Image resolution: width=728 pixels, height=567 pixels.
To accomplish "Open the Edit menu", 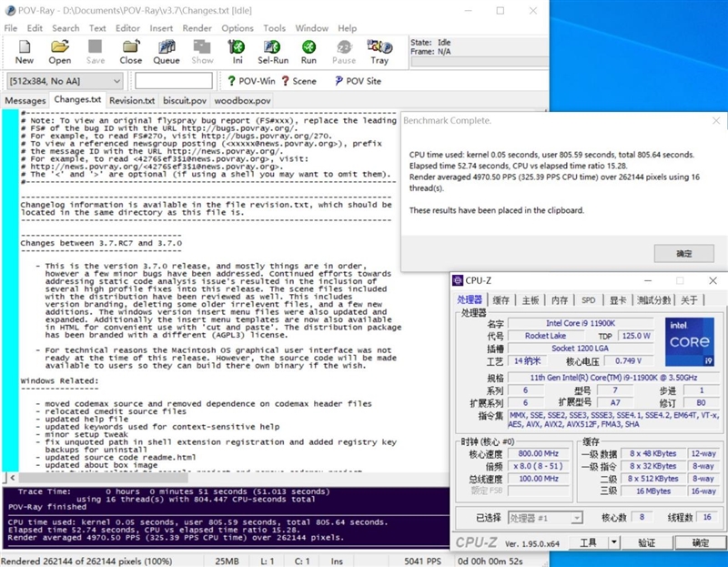I will [x=35, y=28].
